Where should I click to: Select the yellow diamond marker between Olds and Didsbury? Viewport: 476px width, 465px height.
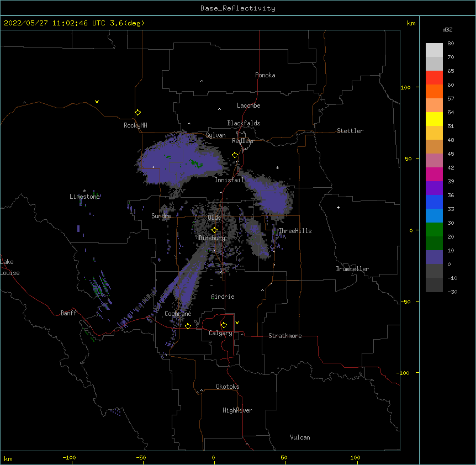(x=214, y=230)
